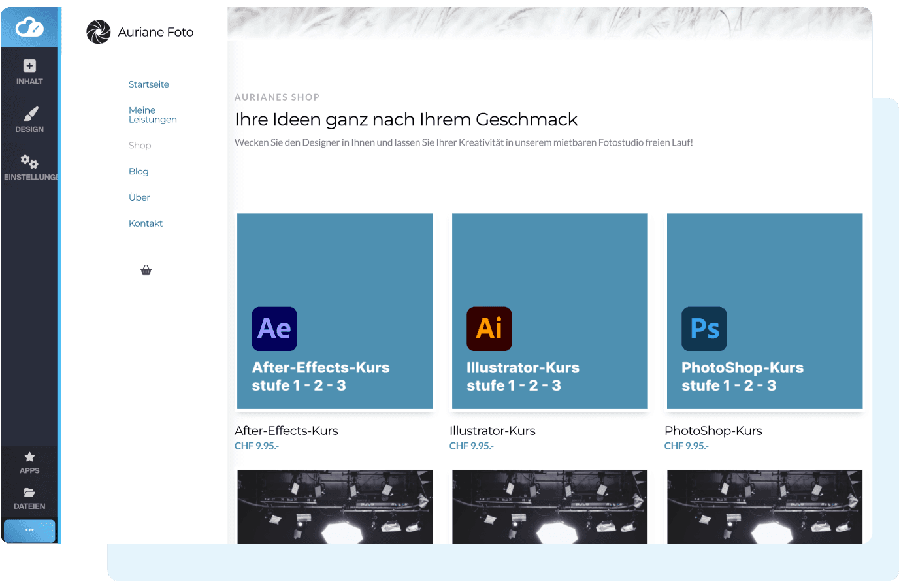Click the Illustrator-Kurs price CHF 9.95.-
This screenshot has height=588, width=899.
(x=472, y=446)
